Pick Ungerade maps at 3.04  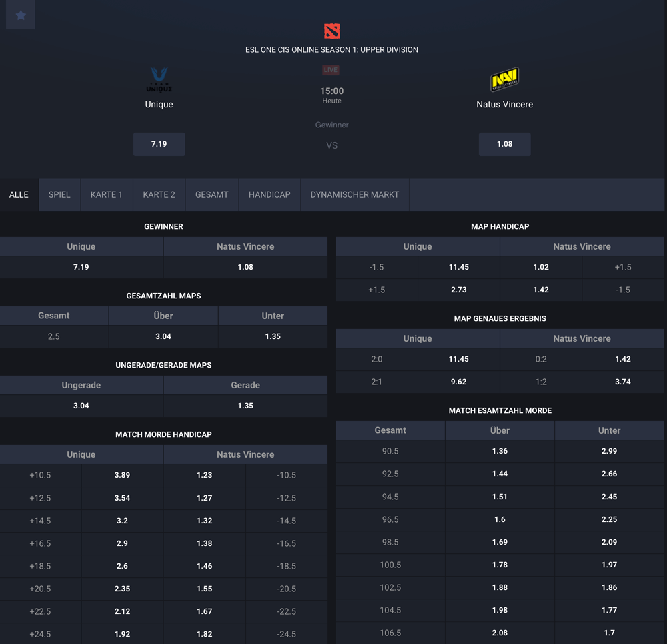[81, 406]
